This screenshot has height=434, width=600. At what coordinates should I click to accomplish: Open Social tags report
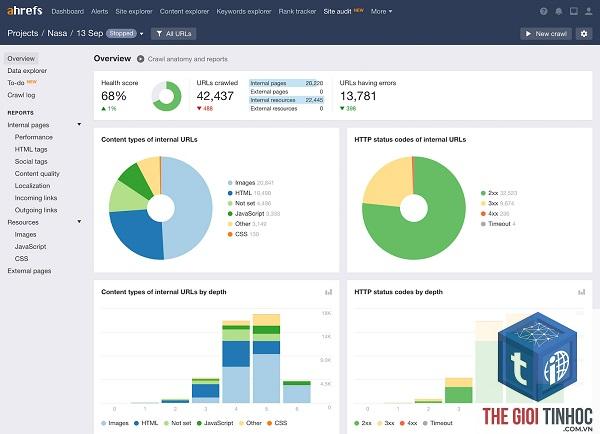[x=31, y=162]
